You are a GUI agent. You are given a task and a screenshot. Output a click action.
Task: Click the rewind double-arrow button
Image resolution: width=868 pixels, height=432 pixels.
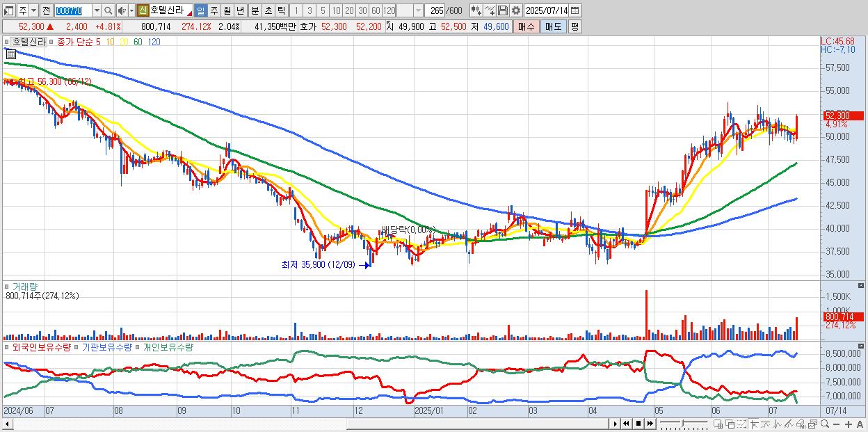(626, 424)
